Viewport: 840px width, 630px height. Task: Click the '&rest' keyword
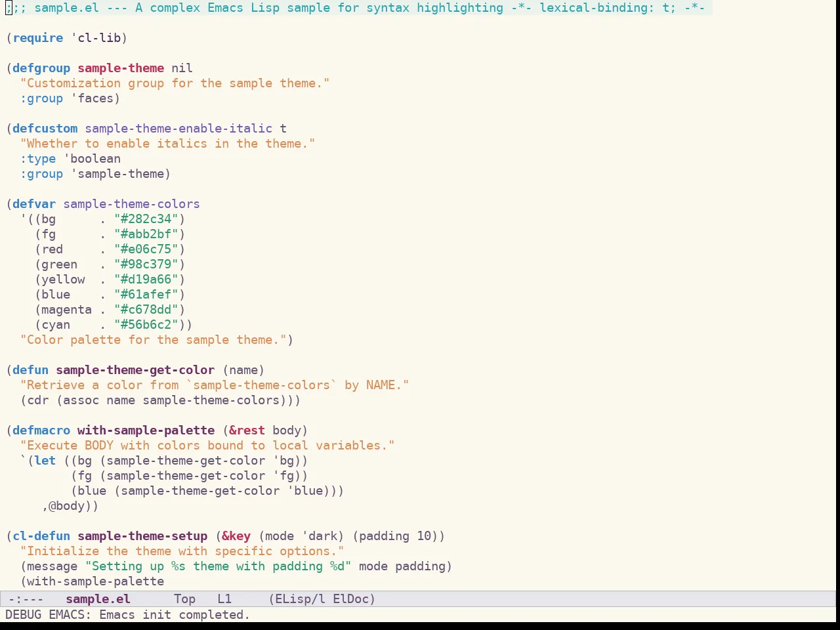[247, 430]
